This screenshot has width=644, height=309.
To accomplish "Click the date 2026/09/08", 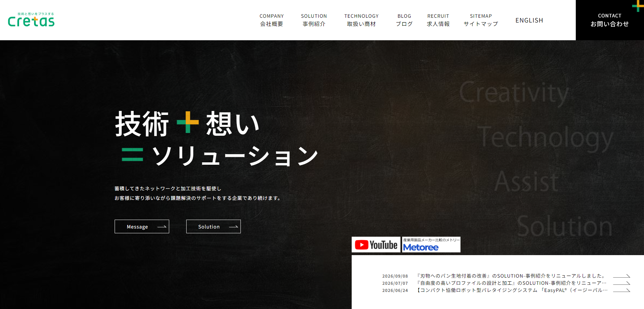I will tap(395, 276).
